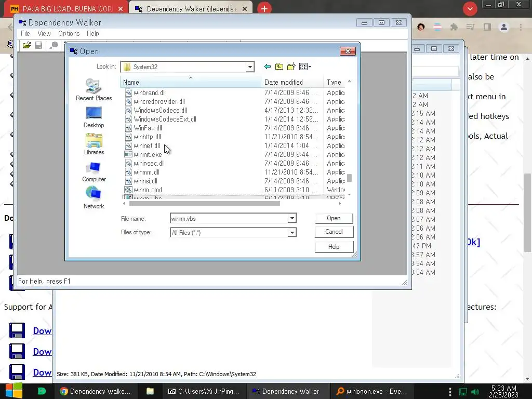Sort by the Date modified column header
This screenshot has width=532, height=399.
(x=292, y=82)
